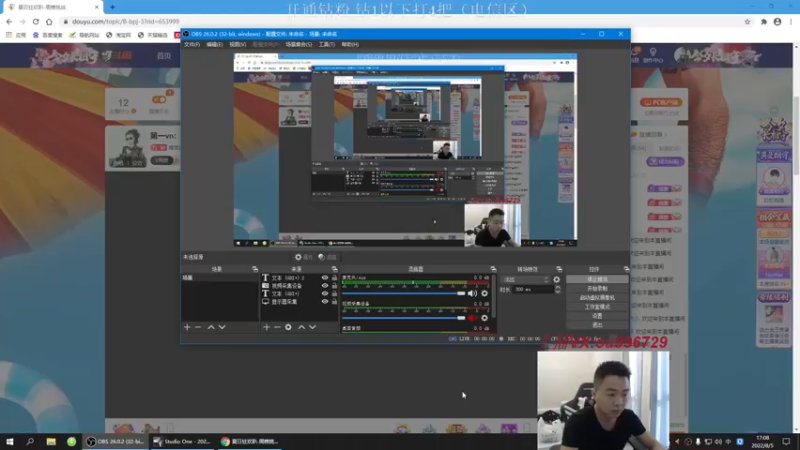The width and height of the screenshot is (800, 450).
Task: Open Windows search from the taskbar
Action: pos(30,441)
